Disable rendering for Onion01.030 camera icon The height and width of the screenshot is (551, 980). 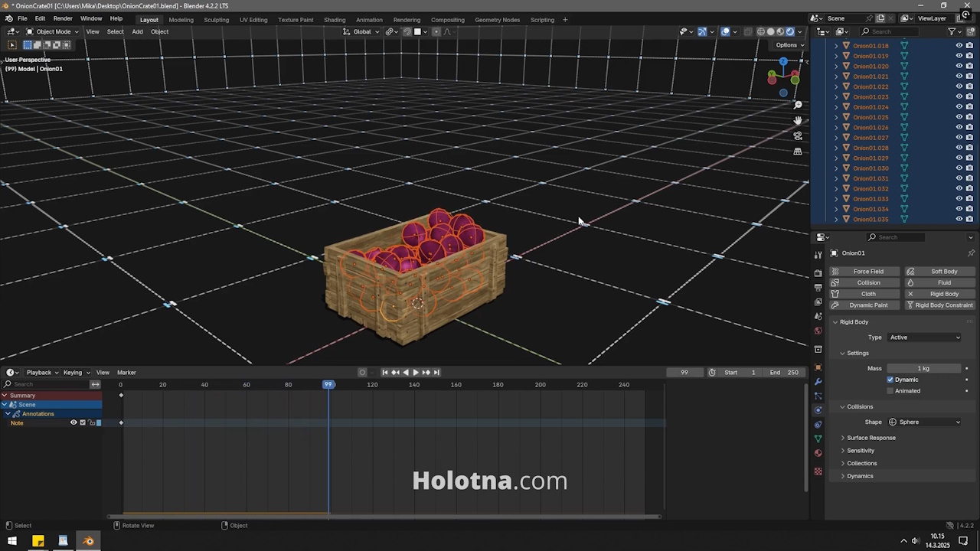pyautogui.click(x=970, y=168)
